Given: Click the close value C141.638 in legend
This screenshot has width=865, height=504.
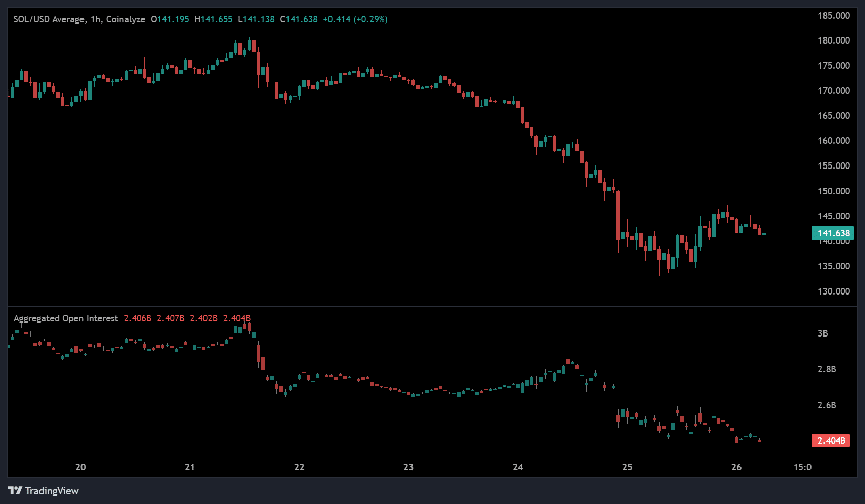Looking at the screenshot, I should [x=299, y=19].
